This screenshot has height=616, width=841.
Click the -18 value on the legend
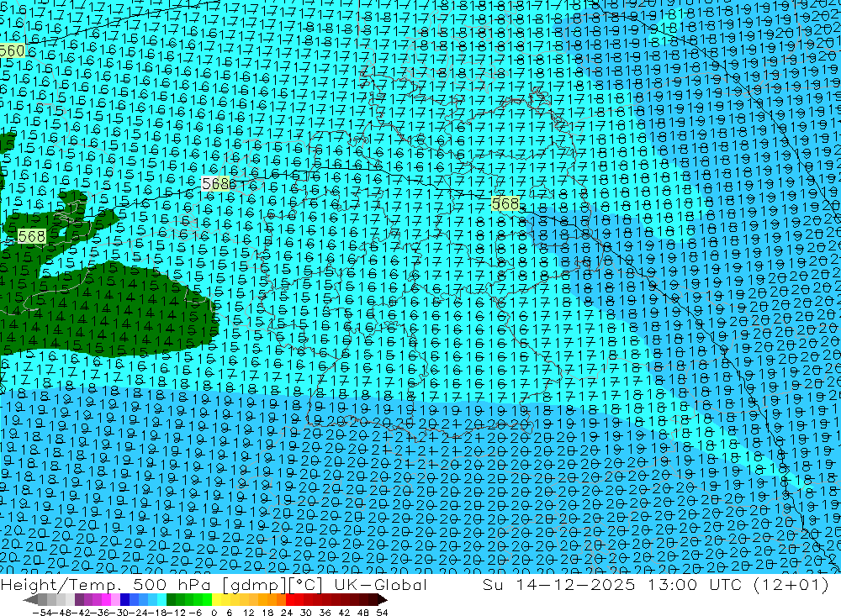point(158,613)
